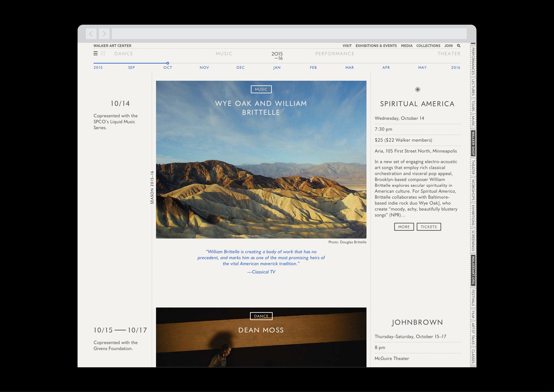Open the Dean Moss dance thumbnail

(261, 343)
